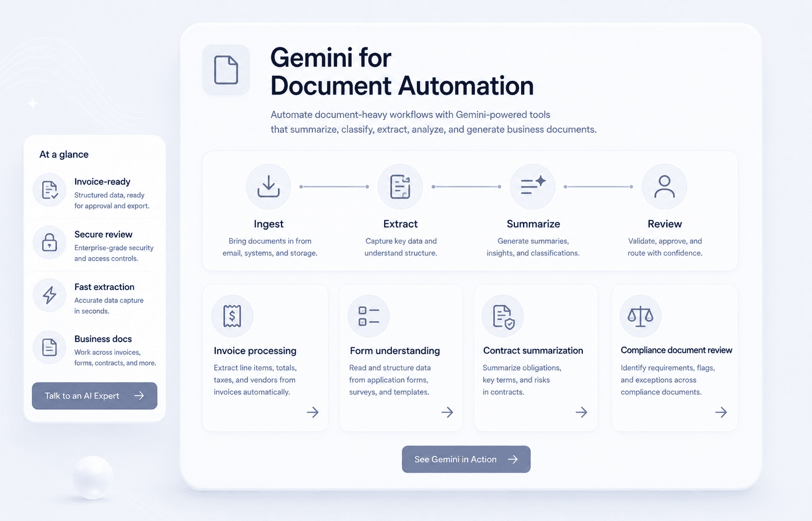The width and height of the screenshot is (812, 521).
Task: Click the Business docs page icon
Action: (x=50, y=347)
